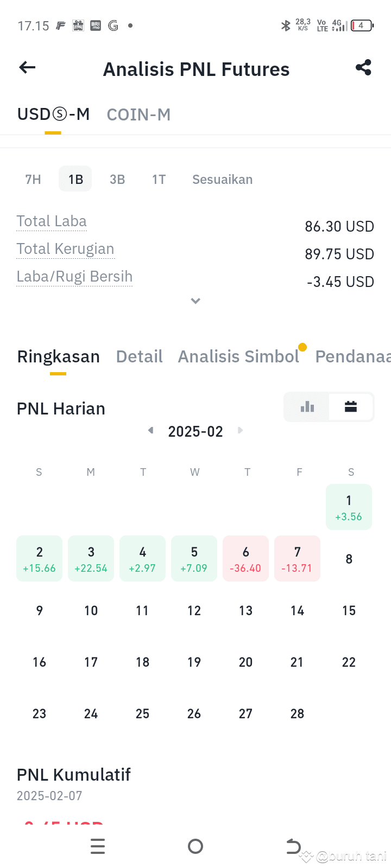Select the 1T time range

pos(159,180)
